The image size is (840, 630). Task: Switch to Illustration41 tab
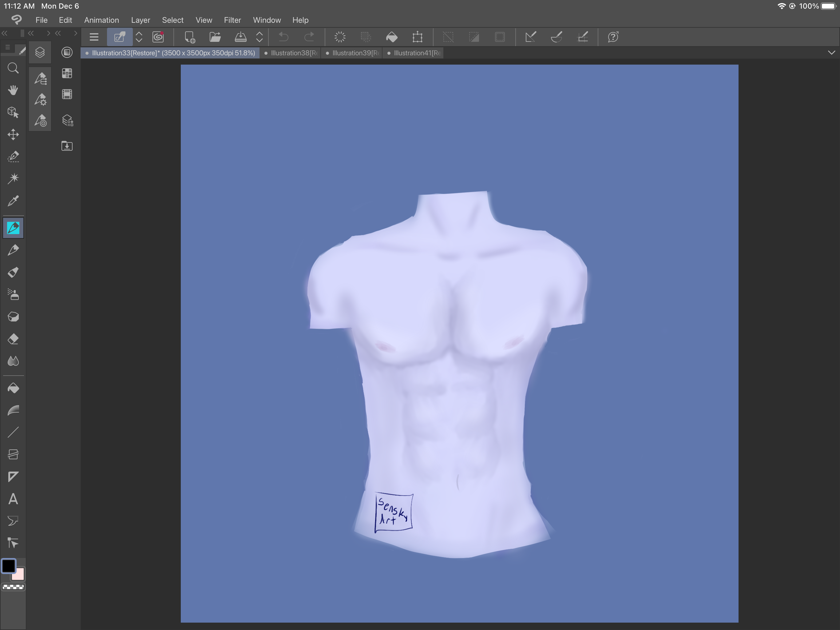(x=414, y=53)
